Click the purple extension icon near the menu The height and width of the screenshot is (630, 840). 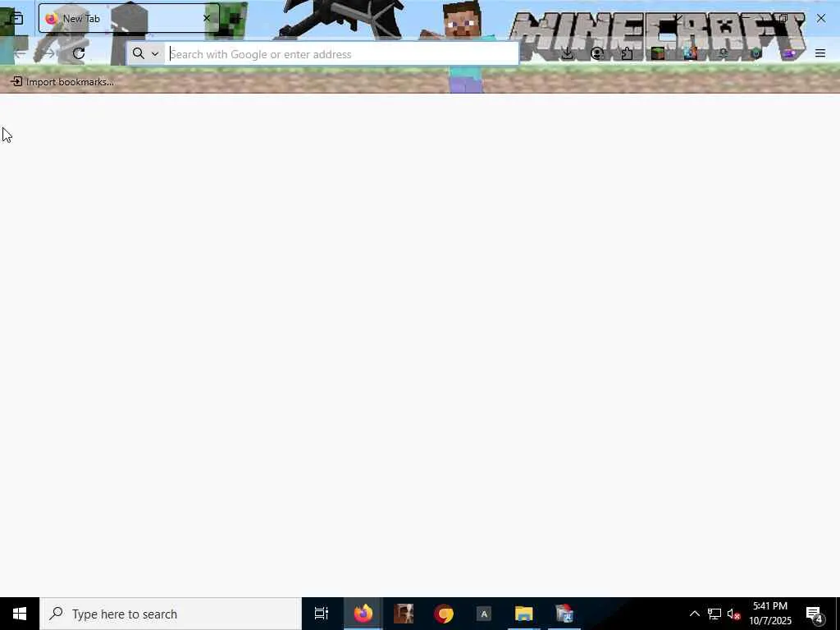pos(788,53)
